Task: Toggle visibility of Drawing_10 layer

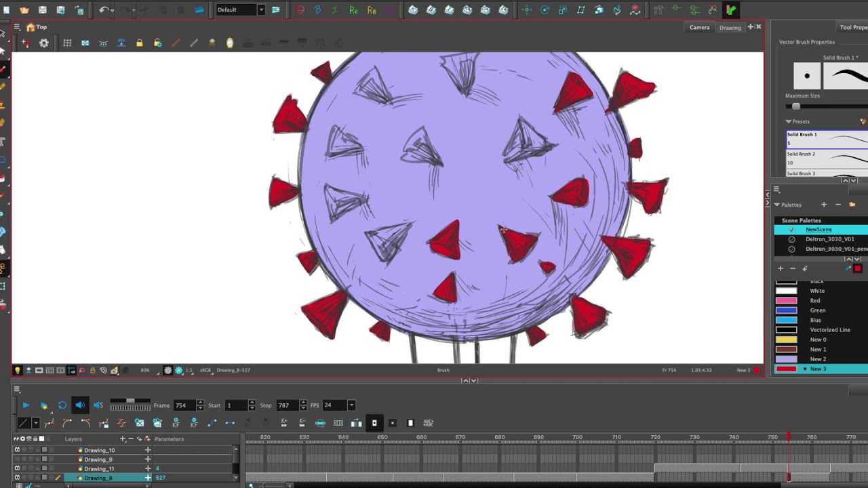Action: tap(17, 450)
